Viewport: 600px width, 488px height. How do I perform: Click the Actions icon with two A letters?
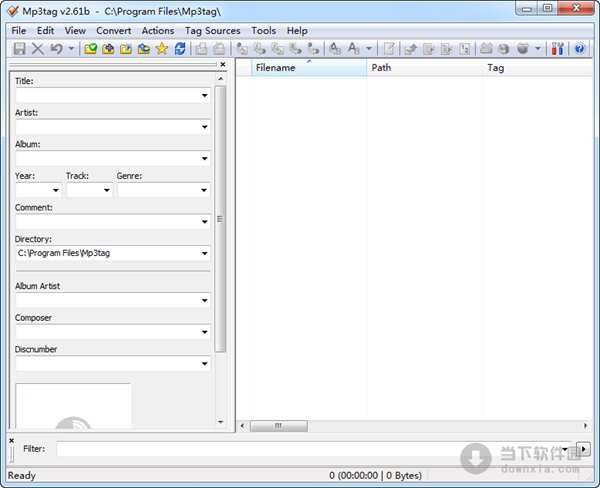tap(335, 49)
